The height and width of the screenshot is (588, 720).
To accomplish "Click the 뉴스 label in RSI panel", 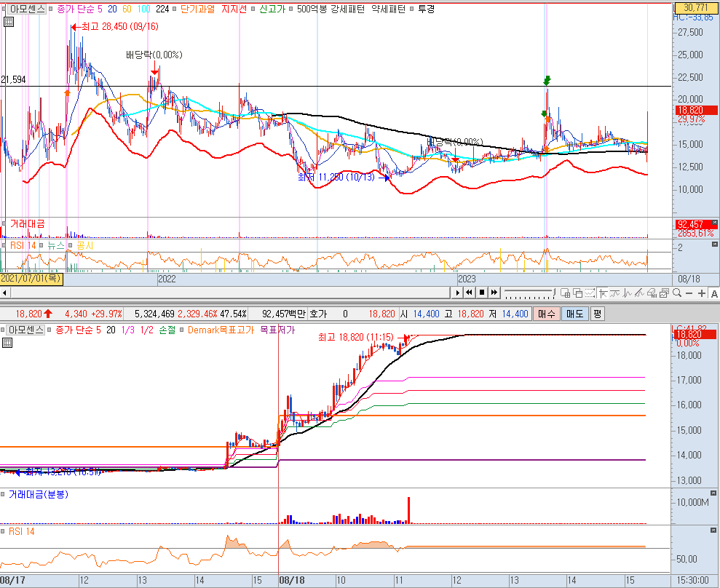I will pyautogui.click(x=56, y=245).
